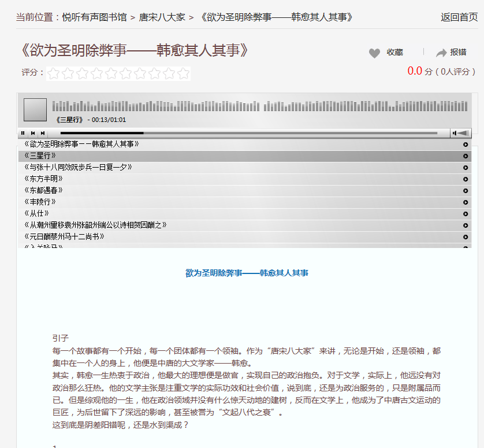The width and height of the screenshot is (484, 448).
Task: Give a five-star rating
Action: (x=111, y=73)
